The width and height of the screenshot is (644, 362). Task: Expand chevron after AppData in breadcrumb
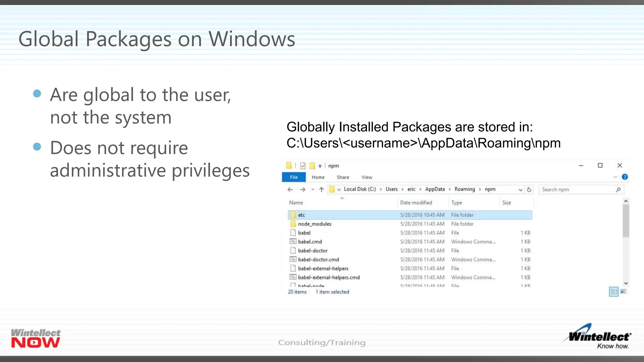tap(450, 189)
